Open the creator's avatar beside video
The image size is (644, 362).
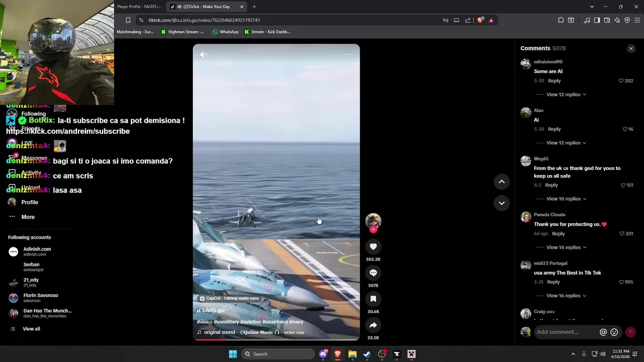(x=373, y=221)
